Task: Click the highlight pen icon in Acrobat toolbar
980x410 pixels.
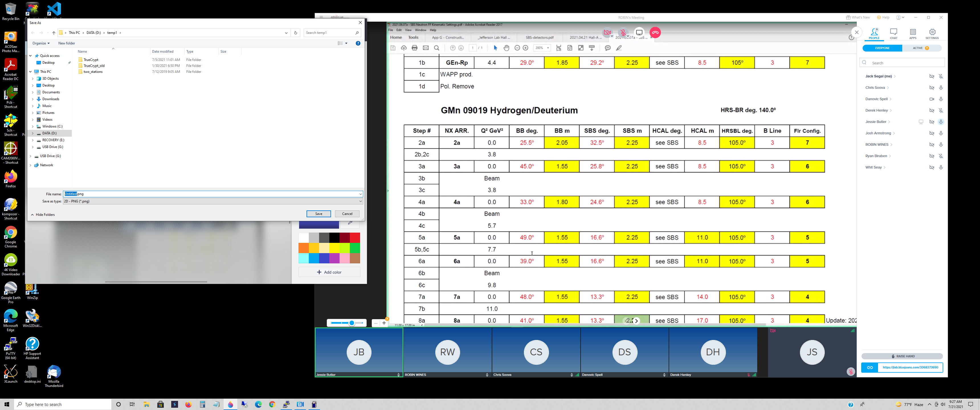Action: [x=619, y=48]
